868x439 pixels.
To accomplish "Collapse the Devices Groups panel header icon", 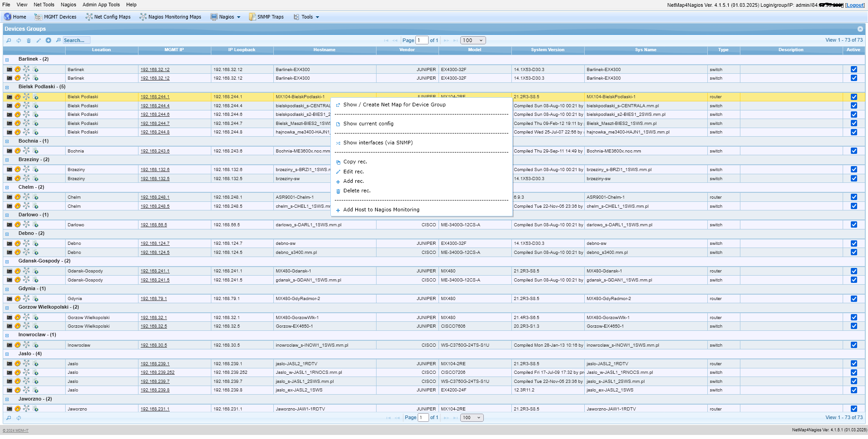I will click(860, 29).
